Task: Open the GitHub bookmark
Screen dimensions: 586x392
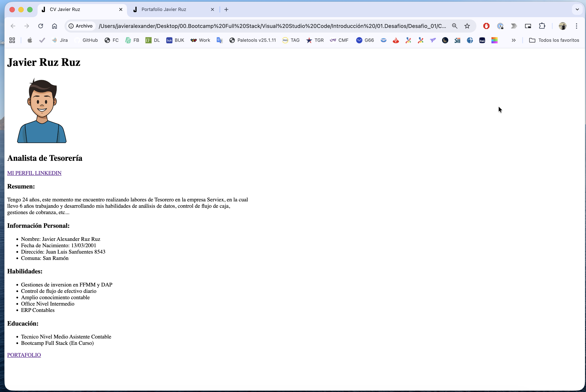Action: click(86, 40)
